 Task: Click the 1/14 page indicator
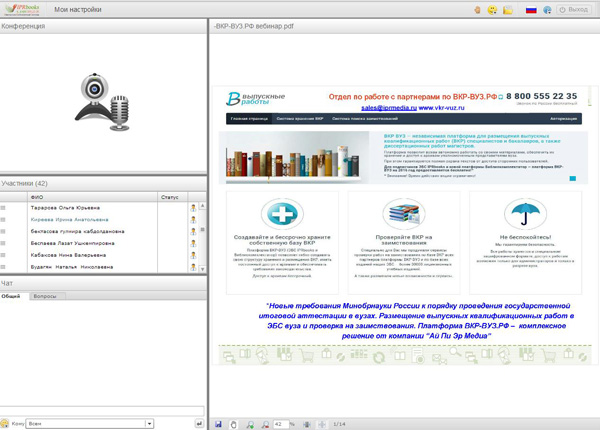click(x=339, y=424)
